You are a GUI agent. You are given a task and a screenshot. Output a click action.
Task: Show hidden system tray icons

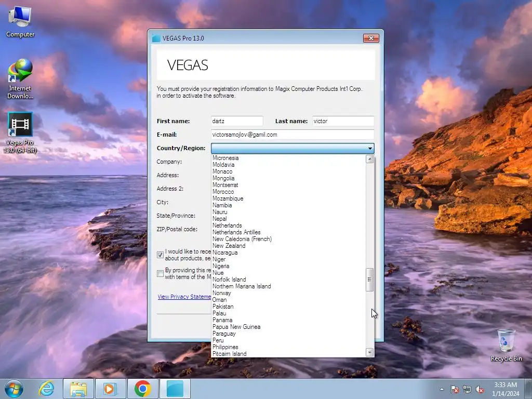tap(442, 389)
